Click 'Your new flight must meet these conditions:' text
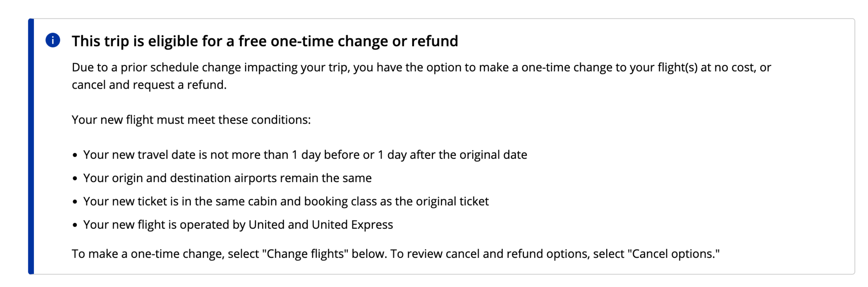 [x=191, y=120]
